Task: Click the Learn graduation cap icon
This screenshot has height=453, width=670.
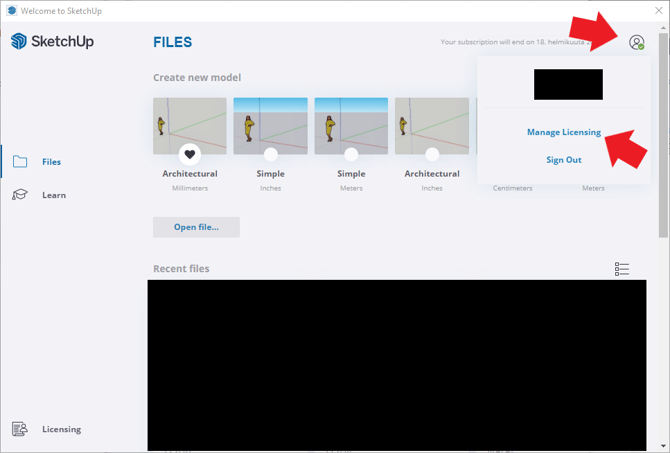Action: pyautogui.click(x=20, y=195)
